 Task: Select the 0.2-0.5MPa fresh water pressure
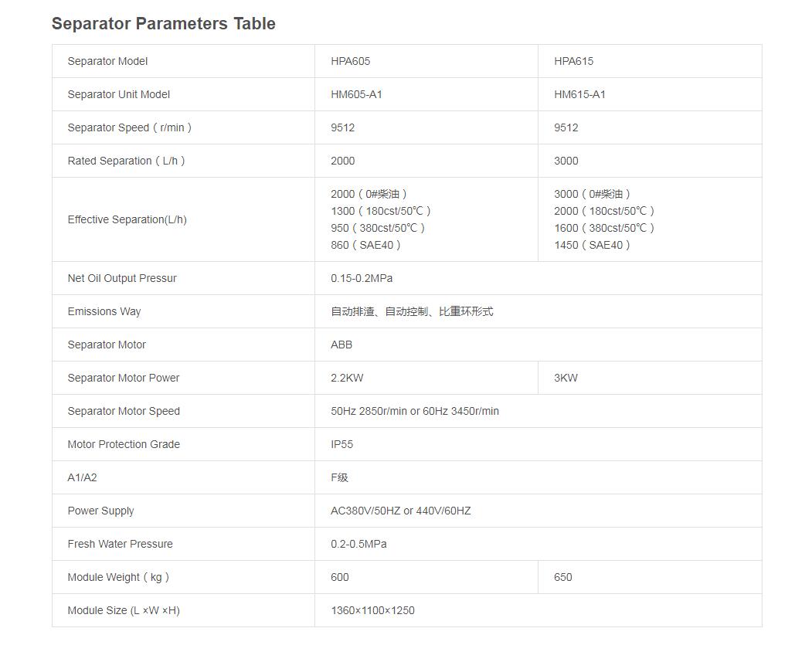pyautogui.click(x=358, y=544)
